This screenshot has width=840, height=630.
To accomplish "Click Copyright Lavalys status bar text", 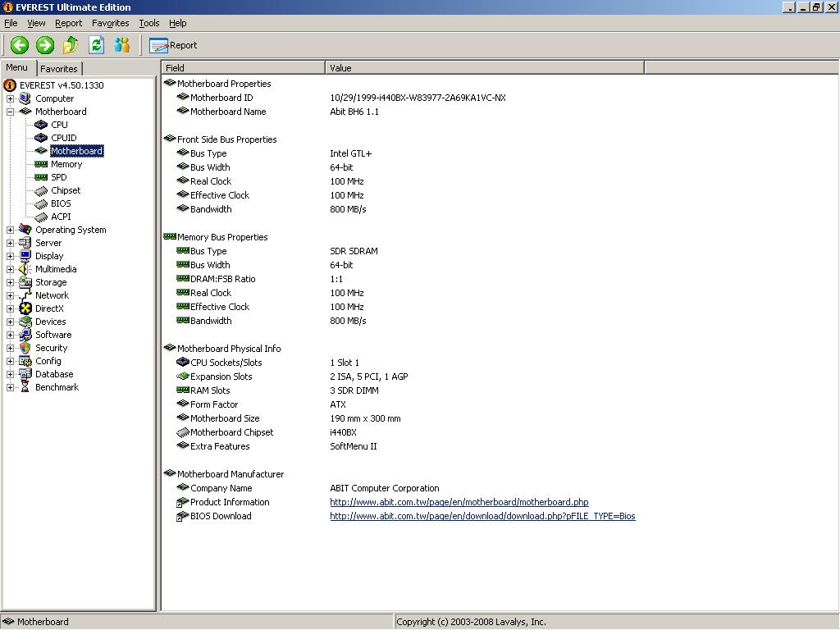I will [x=472, y=622].
